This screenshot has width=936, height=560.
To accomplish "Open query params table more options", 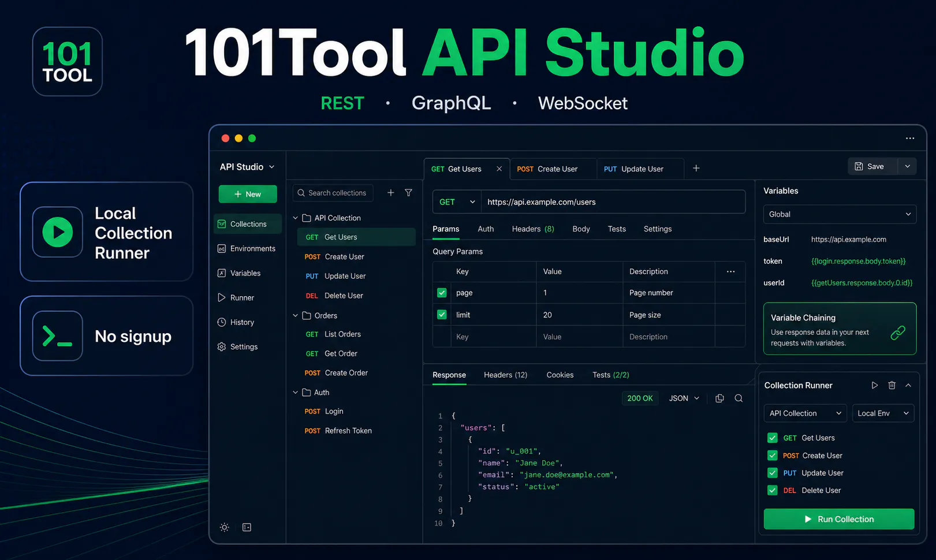I will 730,271.
